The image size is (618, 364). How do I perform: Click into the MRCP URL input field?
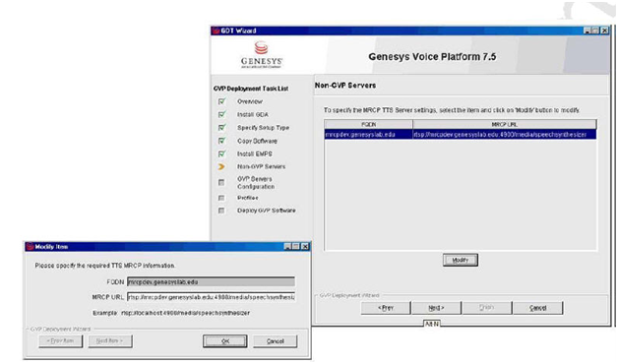click(211, 297)
